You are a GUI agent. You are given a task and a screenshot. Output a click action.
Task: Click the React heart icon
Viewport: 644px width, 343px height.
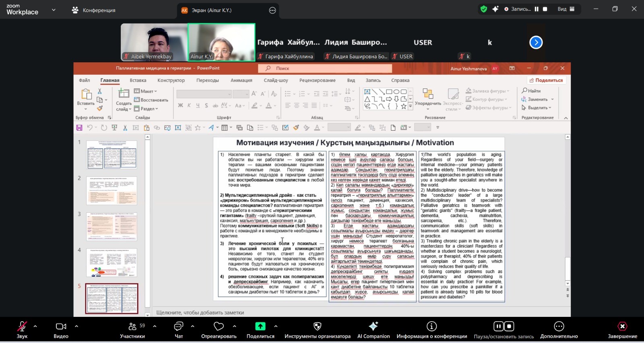(219, 327)
